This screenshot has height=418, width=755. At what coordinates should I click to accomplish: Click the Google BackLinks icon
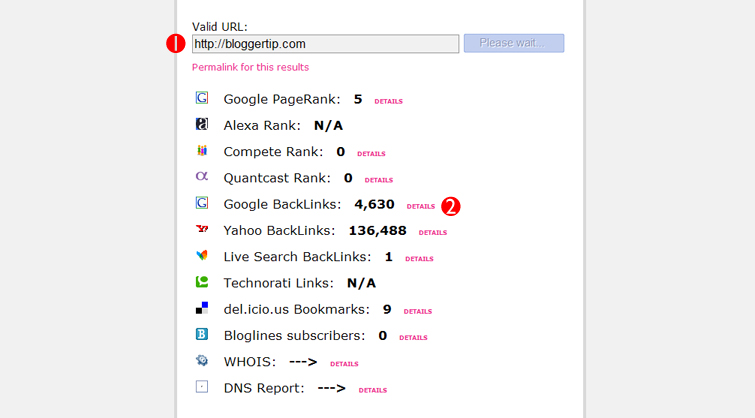[202, 203]
